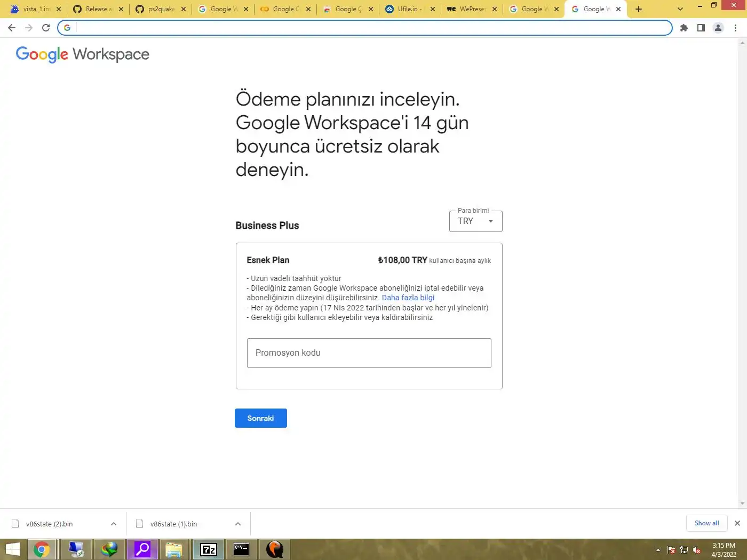Click the ₺108,00 TRY price text
The image size is (747, 560).
[x=402, y=260]
